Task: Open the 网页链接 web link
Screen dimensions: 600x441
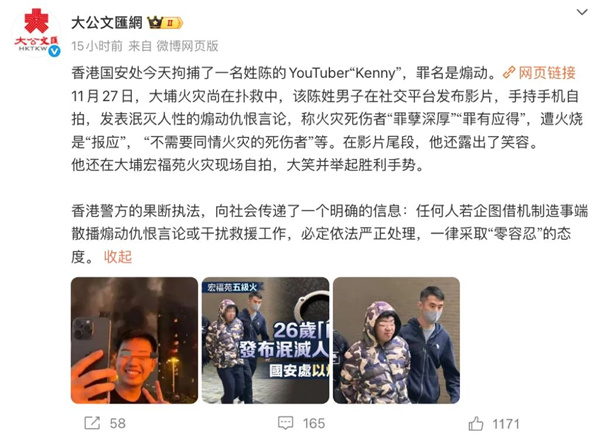Action: [547, 73]
